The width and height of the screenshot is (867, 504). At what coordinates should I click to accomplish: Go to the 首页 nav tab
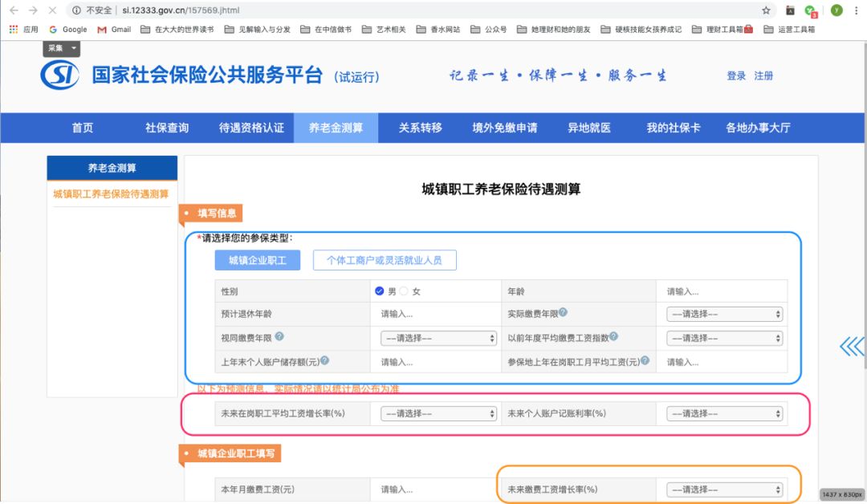pos(83,128)
